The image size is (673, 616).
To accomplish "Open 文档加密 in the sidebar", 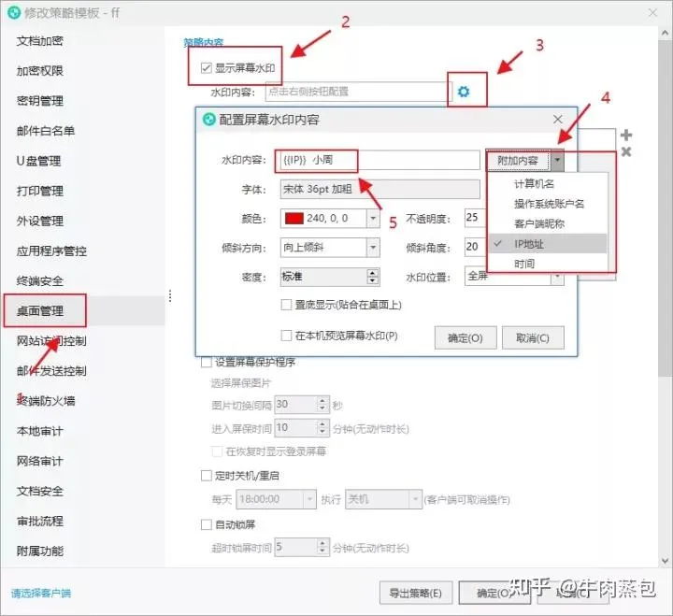I will (x=40, y=41).
